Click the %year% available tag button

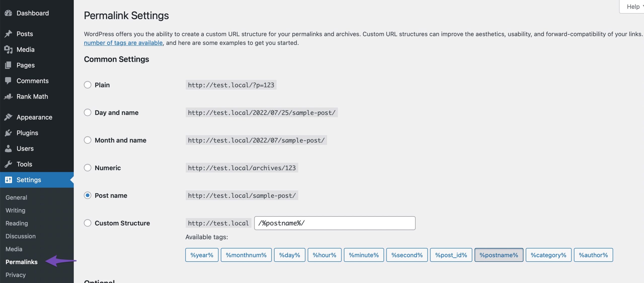tap(201, 254)
